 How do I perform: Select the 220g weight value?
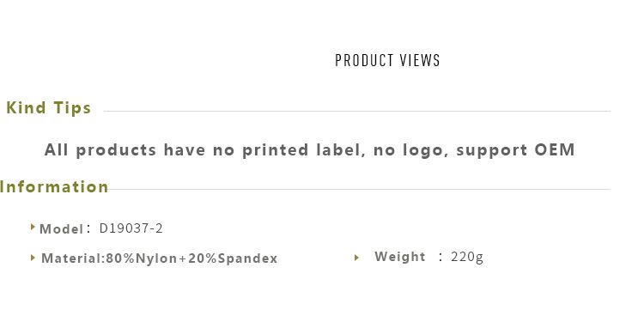[x=467, y=258]
